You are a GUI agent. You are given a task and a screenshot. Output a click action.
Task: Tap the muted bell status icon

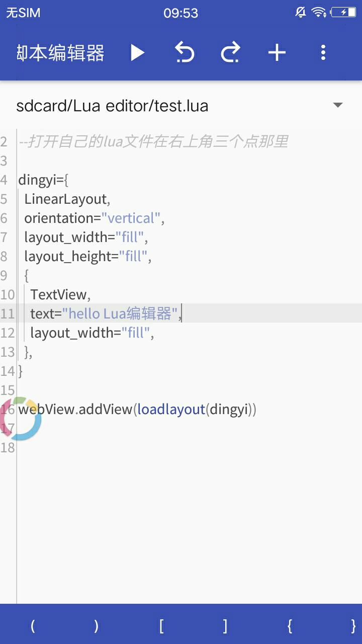coord(301,13)
